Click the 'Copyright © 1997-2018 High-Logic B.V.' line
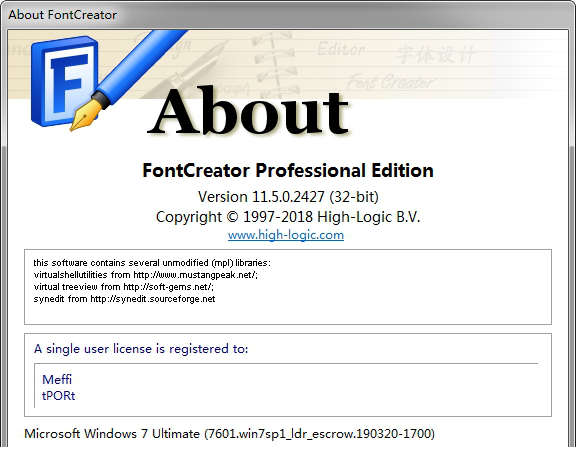 (288, 217)
